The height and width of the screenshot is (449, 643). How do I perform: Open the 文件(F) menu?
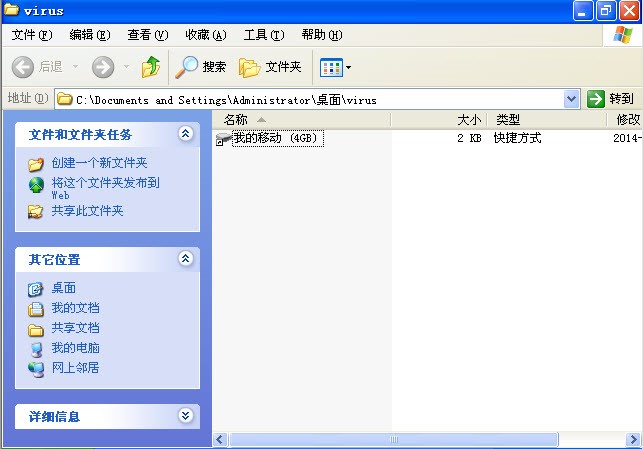pos(32,35)
